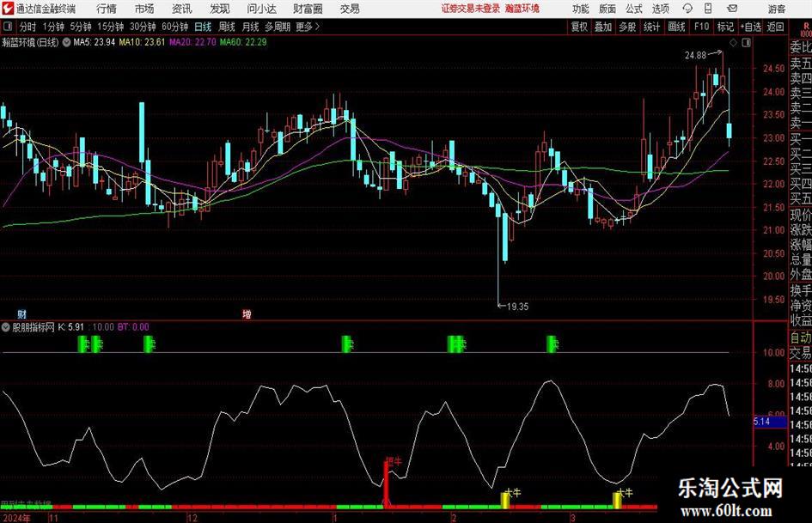Switch to the 15分钟 period tab
The width and height of the screenshot is (812, 523).
coord(110,27)
